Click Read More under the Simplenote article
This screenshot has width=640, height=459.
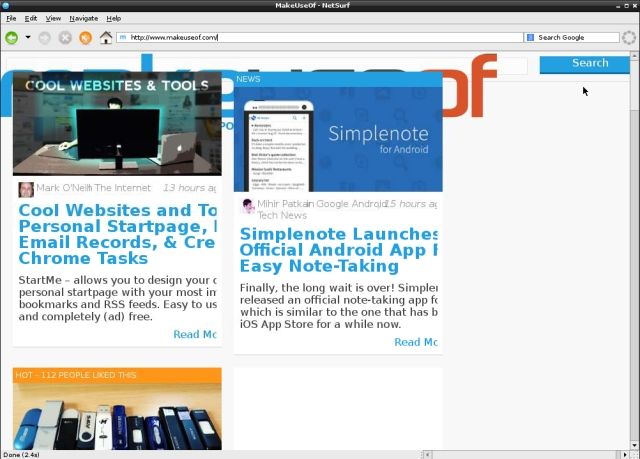point(416,342)
